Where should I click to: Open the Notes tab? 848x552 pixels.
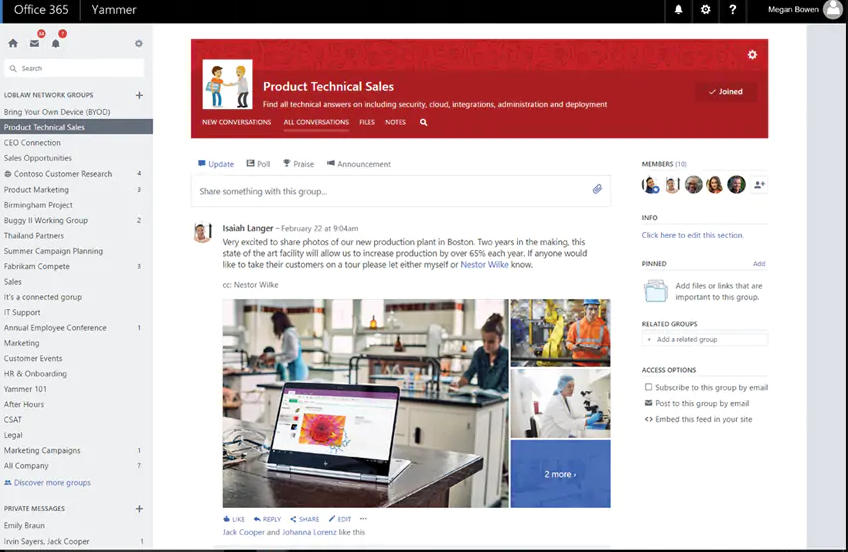pos(395,122)
